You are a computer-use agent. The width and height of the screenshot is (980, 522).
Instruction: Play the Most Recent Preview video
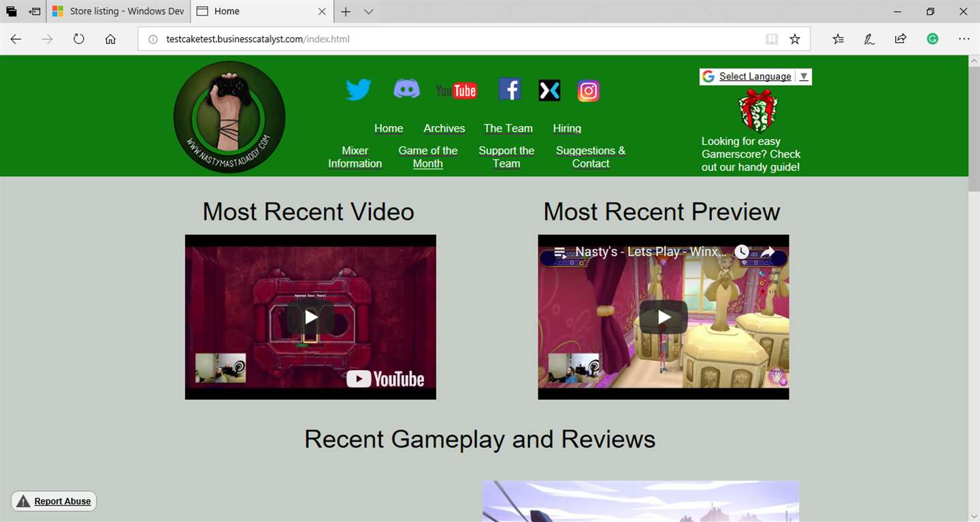[664, 317]
